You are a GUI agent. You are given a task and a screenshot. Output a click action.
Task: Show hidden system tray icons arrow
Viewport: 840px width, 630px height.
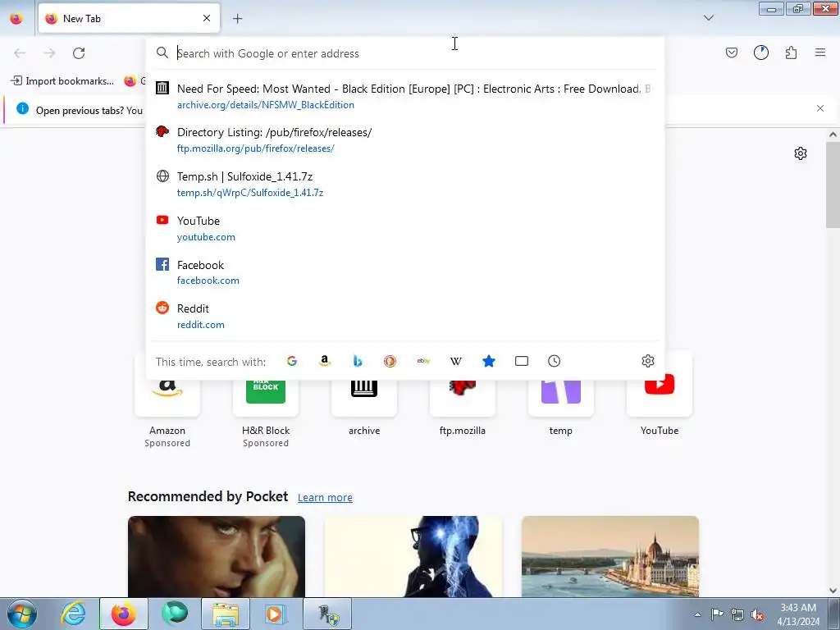[697, 614]
